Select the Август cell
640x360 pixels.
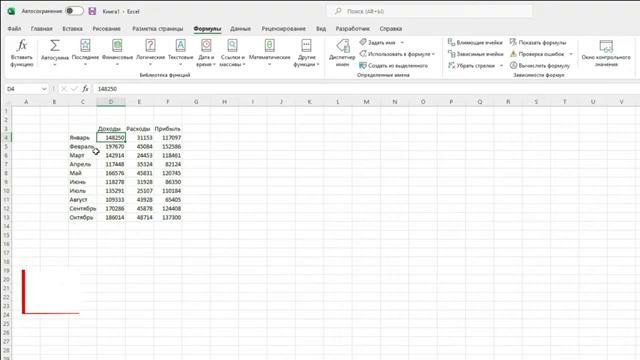point(82,200)
